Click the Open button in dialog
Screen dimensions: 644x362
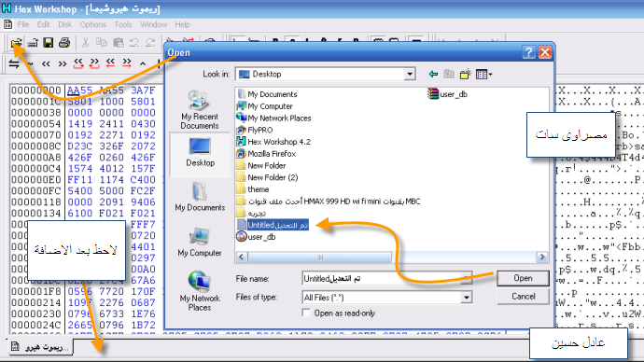(x=523, y=278)
